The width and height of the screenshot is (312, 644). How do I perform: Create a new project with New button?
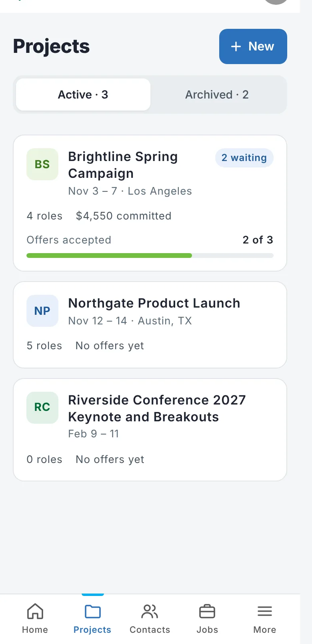point(253,46)
